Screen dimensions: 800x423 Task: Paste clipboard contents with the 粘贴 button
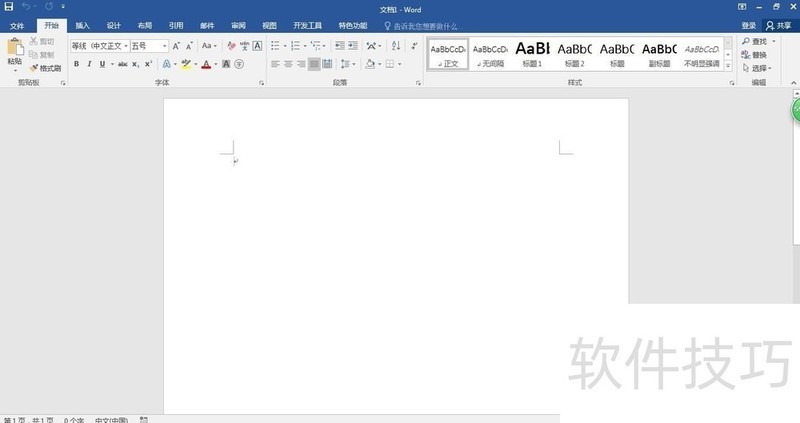click(15, 54)
